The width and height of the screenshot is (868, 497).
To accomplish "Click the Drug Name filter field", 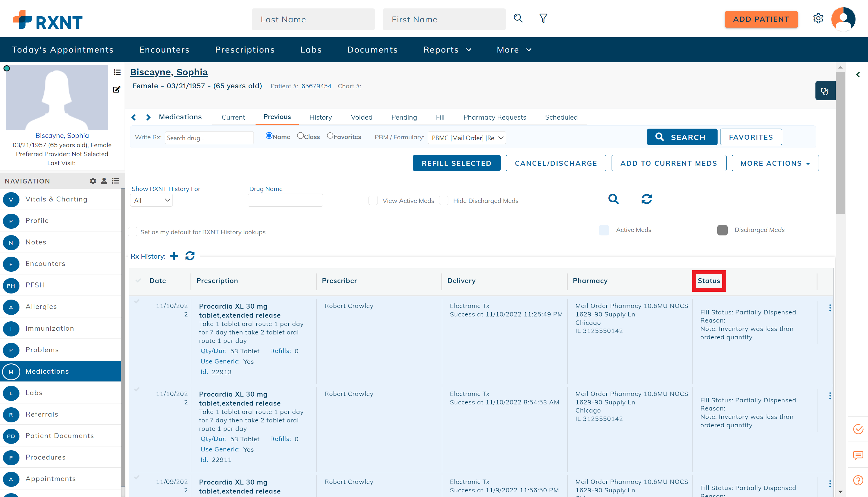I will coord(285,200).
